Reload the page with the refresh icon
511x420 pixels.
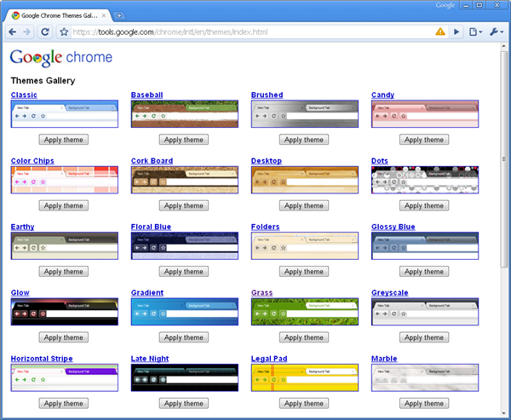point(45,32)
